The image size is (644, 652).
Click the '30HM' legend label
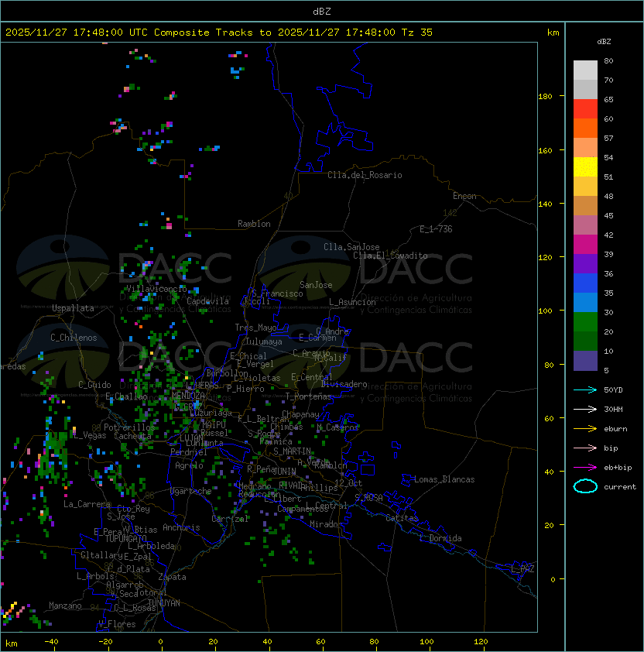pyautogui.click(x=613, y=409)
